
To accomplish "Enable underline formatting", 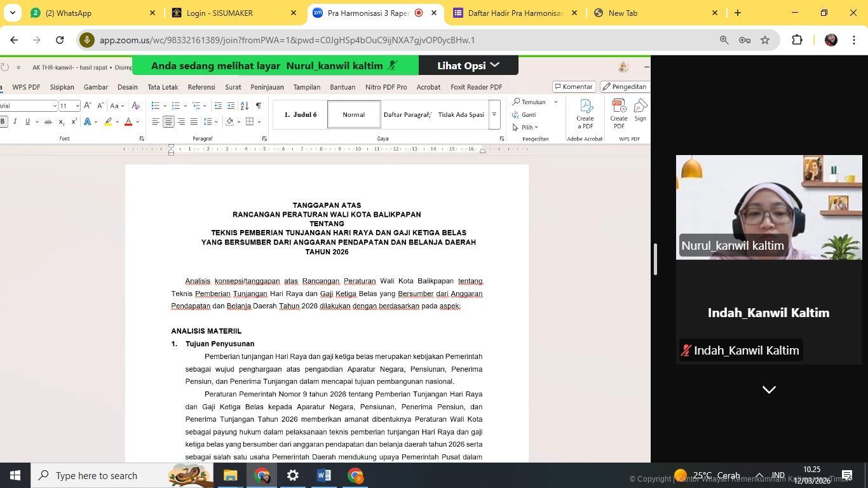I will pyautogui.click(x=27, y=121).
